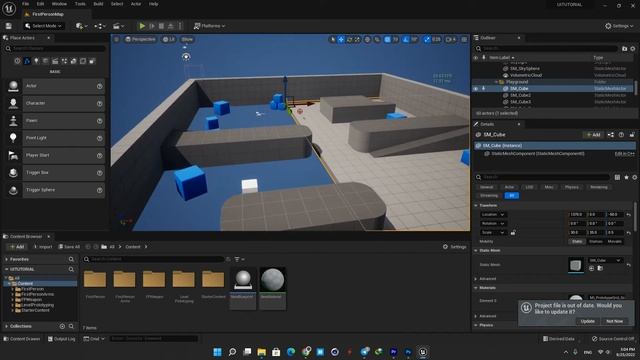
Task: Open the Actor menu
Action: (136, 4)
